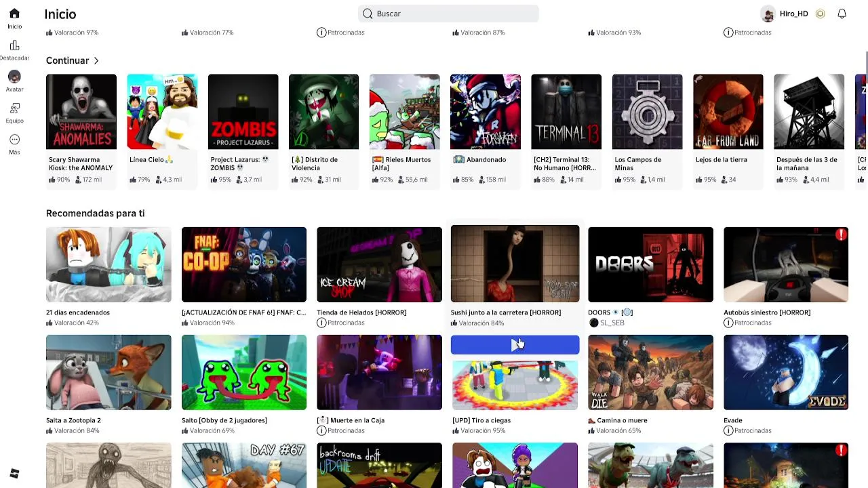This screenshot has width=868, height=488.
Task: Open the Robux coin icon
Action: 820,14
